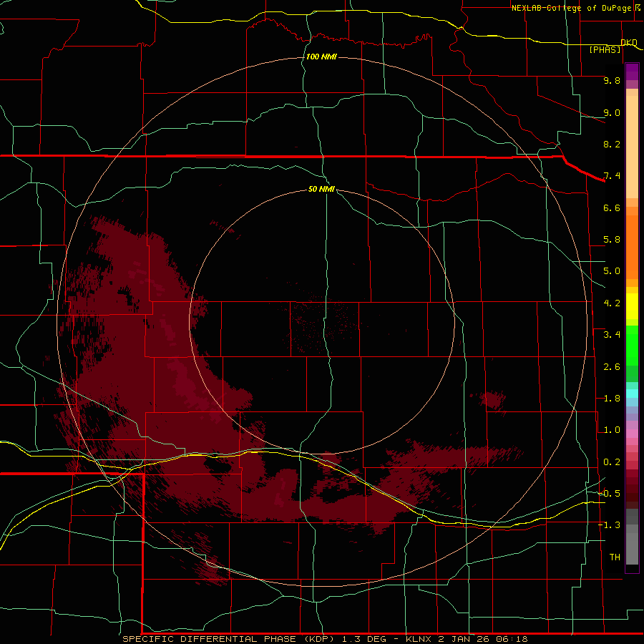Click the 5.8 value on the color scale
The height and width of the screenshot is (644, 644).
(x=612, y=240)
